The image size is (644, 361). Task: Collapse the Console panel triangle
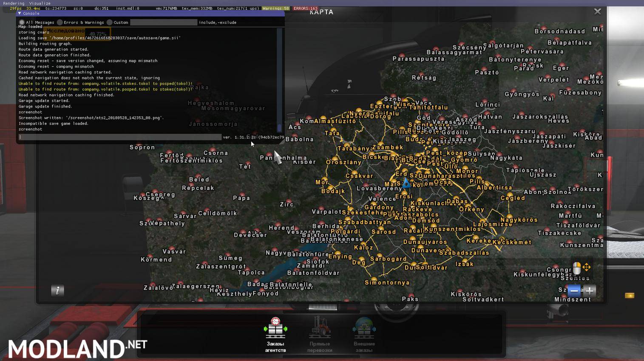pyautogui.click(x=20, y=14)
